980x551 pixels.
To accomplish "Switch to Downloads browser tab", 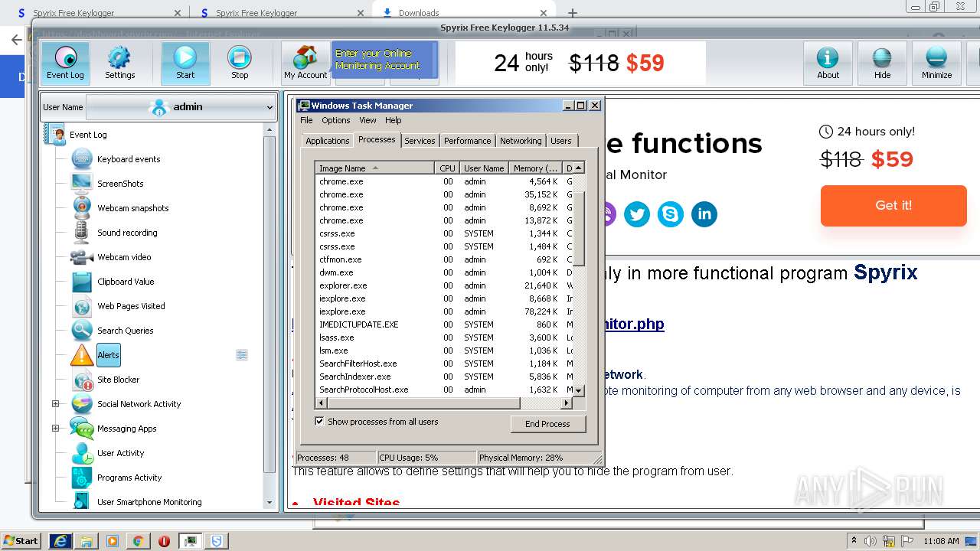I will (464, 12).
